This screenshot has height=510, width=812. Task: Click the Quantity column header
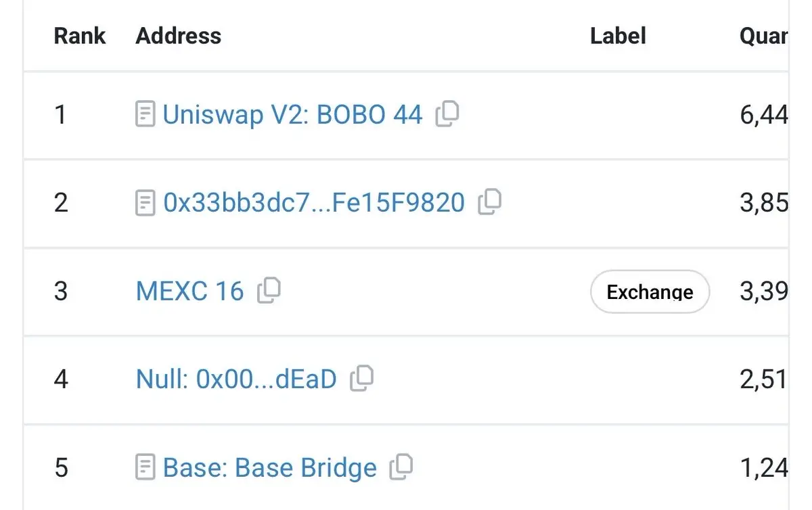click(763, 36)
